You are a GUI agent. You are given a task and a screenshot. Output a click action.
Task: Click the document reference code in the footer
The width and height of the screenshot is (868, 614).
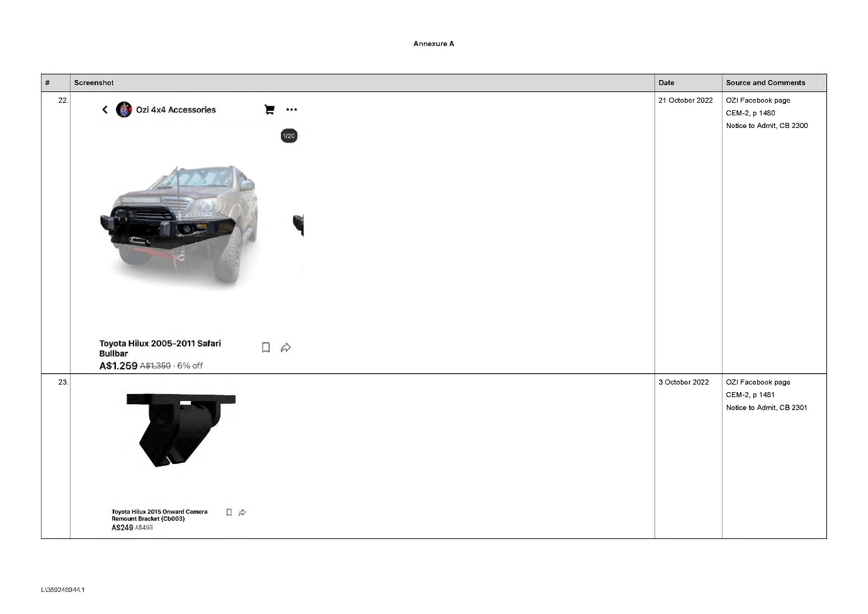[63, 590]
